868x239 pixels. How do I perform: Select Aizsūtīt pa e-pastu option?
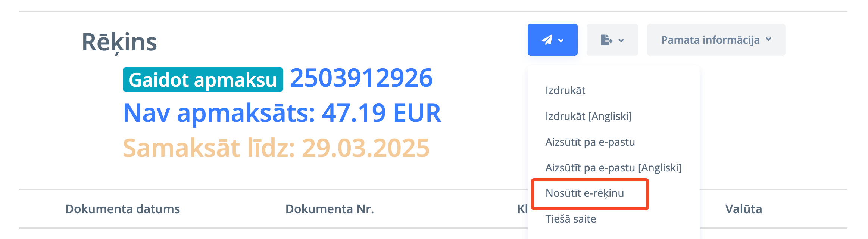coord(590,142)
